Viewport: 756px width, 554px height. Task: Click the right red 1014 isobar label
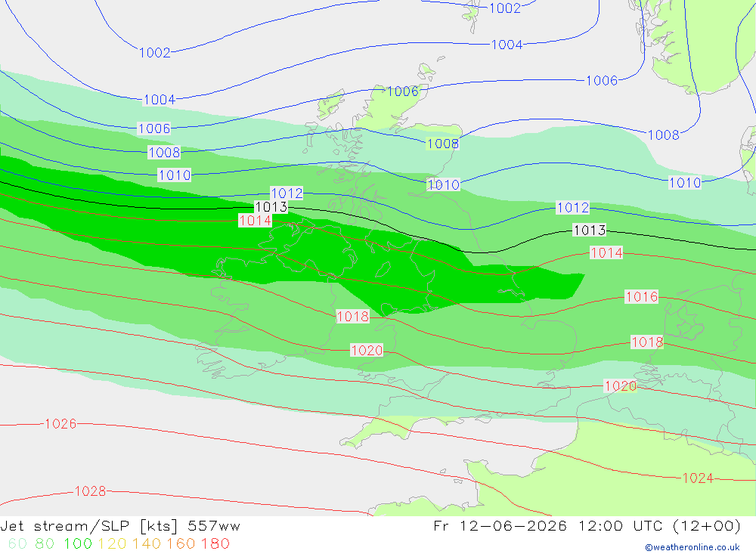click(606, 252)
